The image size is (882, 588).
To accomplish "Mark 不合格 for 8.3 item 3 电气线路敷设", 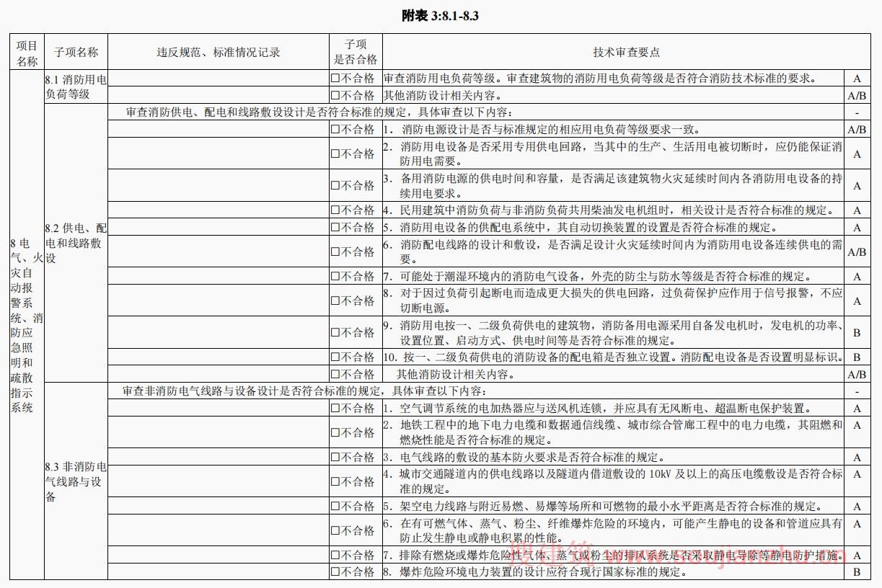I will pos(335,458).
